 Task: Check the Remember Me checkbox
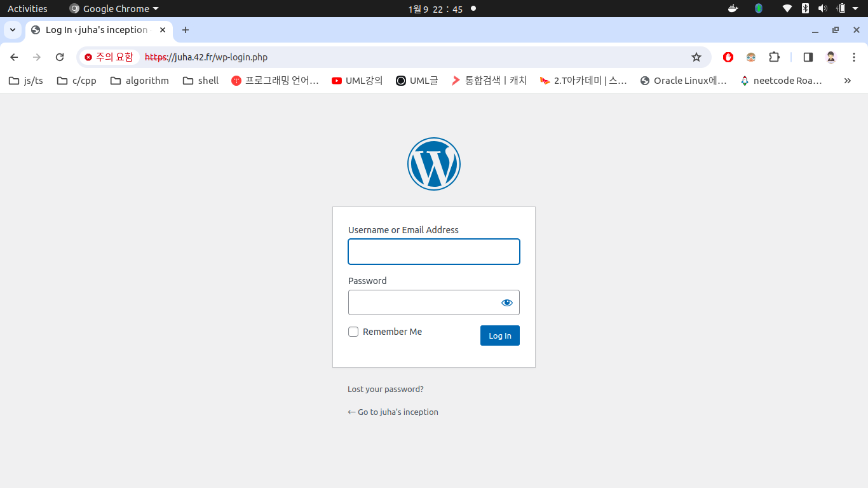click(x=353, y=332)
